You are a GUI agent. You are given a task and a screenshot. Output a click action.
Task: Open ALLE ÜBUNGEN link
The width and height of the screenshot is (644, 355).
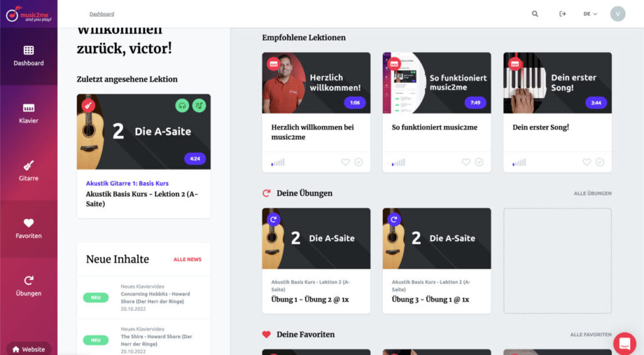coord(592,193)
